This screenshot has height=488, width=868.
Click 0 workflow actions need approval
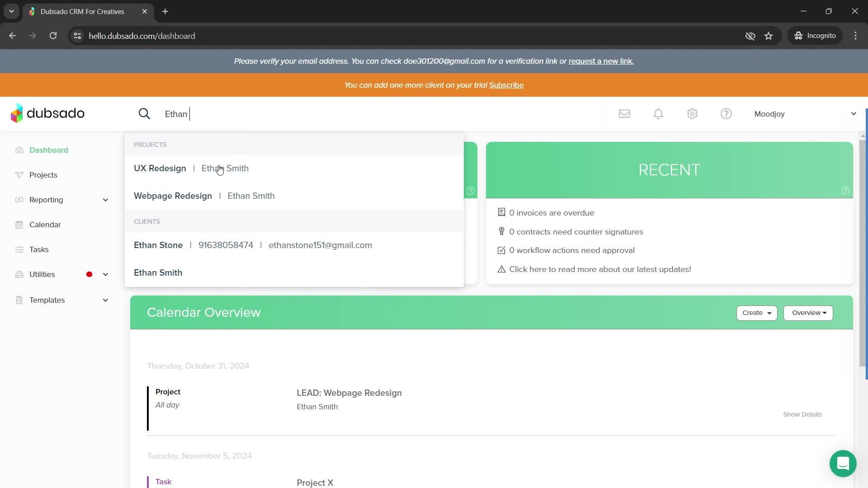(572, 250)
